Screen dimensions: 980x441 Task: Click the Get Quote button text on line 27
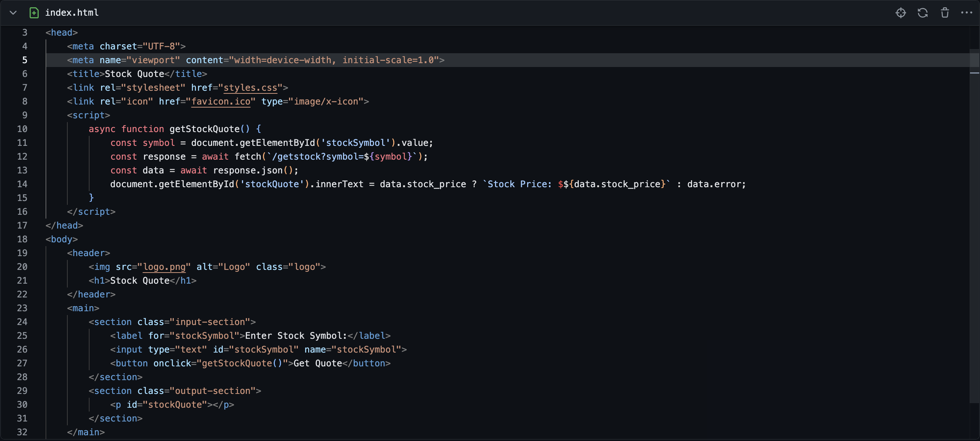(318, 363)
